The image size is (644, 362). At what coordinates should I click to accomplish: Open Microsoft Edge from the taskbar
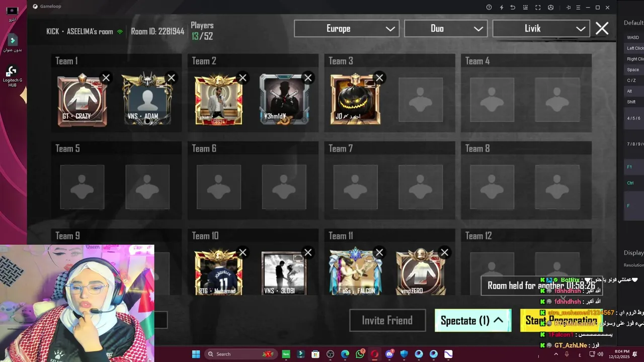pos(345,354)
